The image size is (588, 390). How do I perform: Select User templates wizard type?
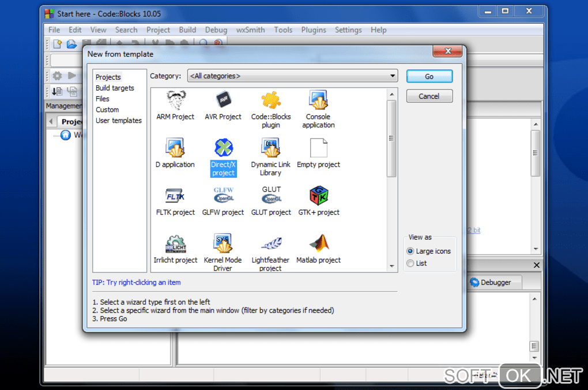click(119, 121)
